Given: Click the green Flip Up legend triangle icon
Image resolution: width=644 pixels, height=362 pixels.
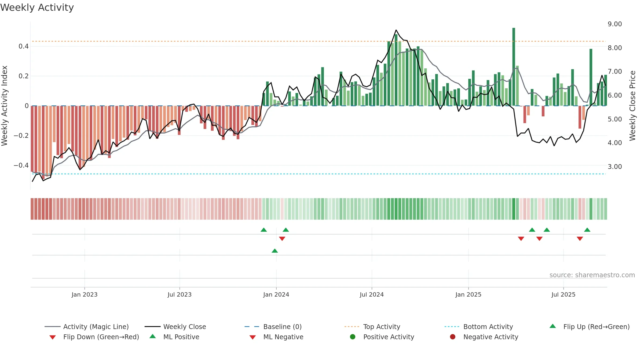Looking at the screenshot, I should (x=553, y=326).
